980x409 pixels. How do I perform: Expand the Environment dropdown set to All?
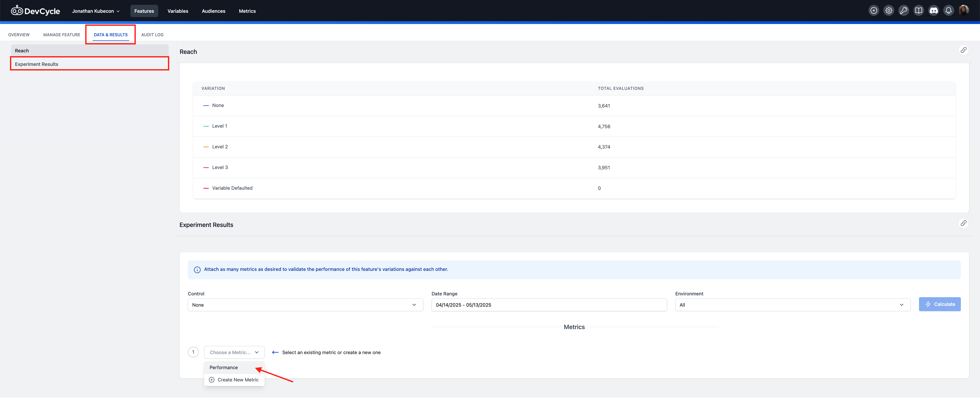click(792, 304)
